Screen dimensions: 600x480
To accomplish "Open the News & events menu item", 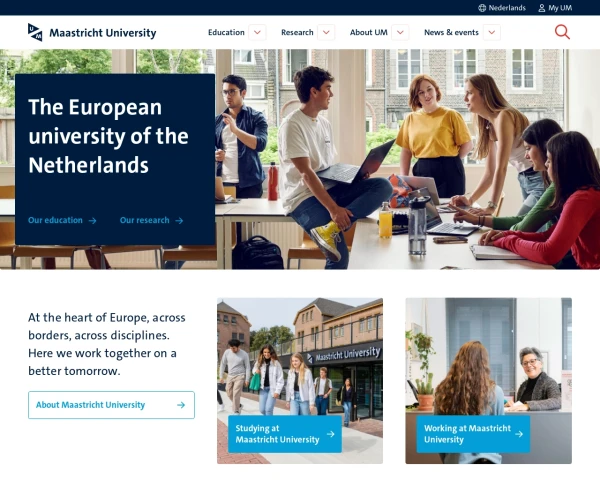I will pyautogui.click(x=451, y=32).
